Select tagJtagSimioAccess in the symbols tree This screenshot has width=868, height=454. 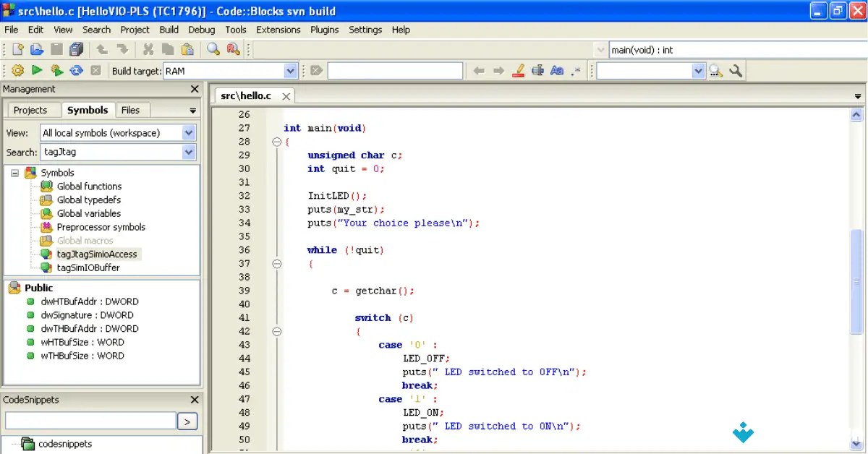[98, 254]
